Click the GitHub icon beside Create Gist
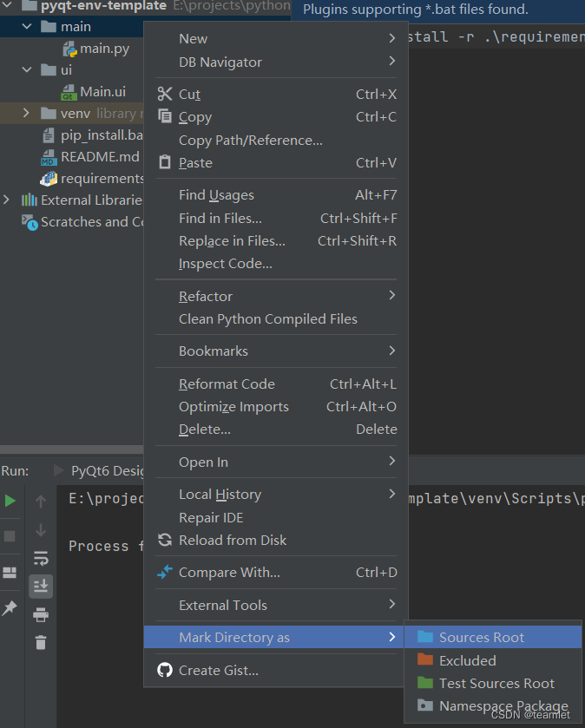The width and height of the screenshot is (585, 728). click(x=164, y=670)
